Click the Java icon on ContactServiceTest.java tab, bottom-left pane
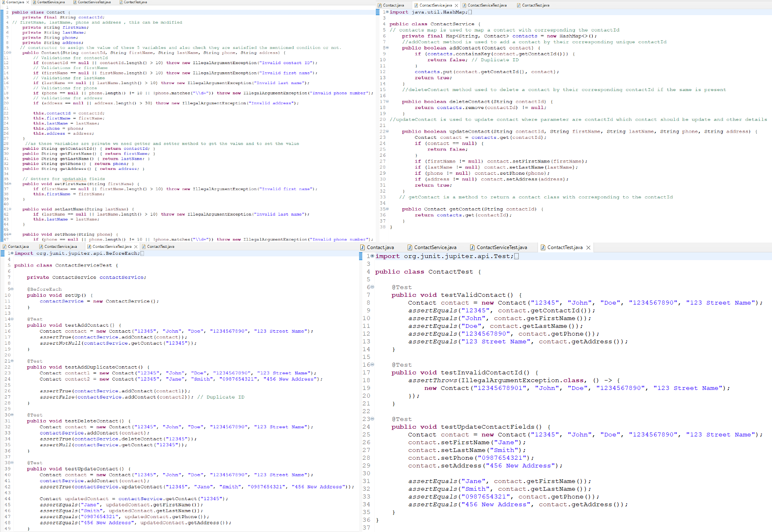Image resolution: width=772 pixels, height=532 pixels. pyautogui.click(x=89, y=247)
